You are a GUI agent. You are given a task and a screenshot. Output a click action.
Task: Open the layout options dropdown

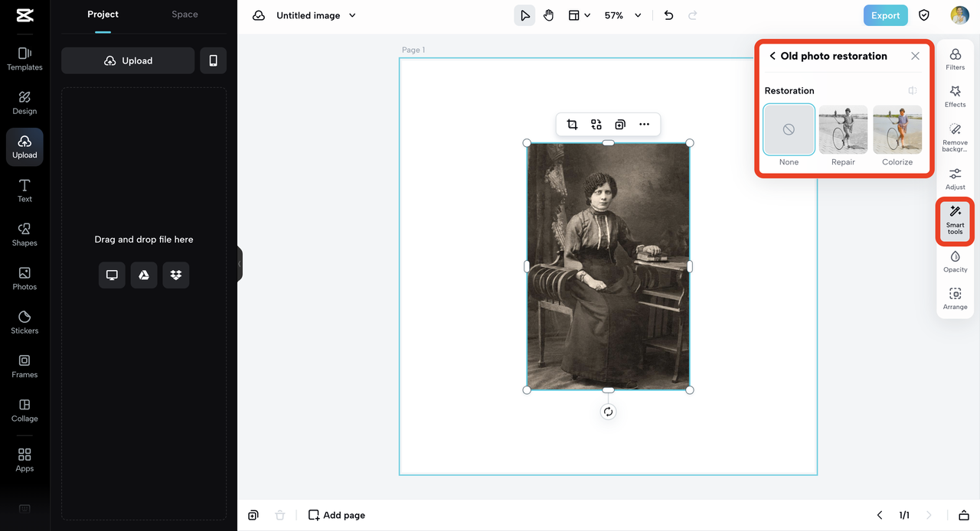tap(579, 15)
